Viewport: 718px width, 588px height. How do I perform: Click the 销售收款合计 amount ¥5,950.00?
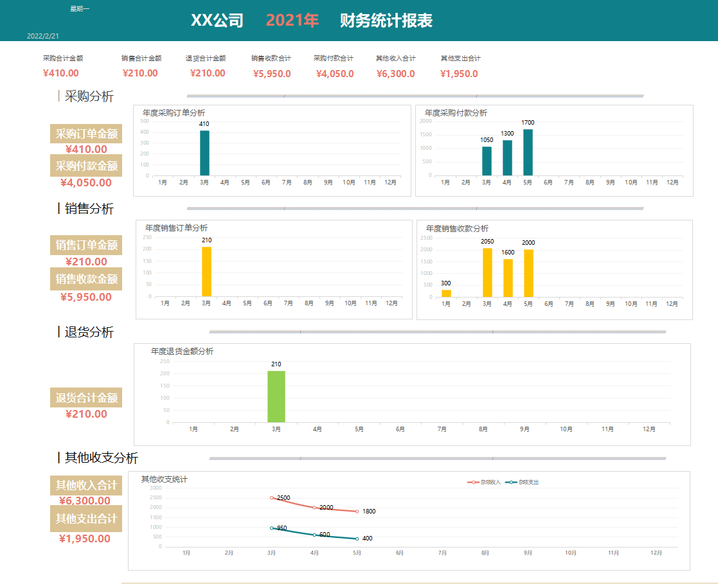[x=273, y=73]
